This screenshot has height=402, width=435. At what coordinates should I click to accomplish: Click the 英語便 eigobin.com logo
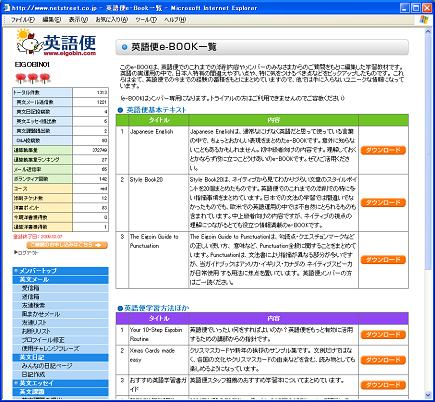coord(56,43)
